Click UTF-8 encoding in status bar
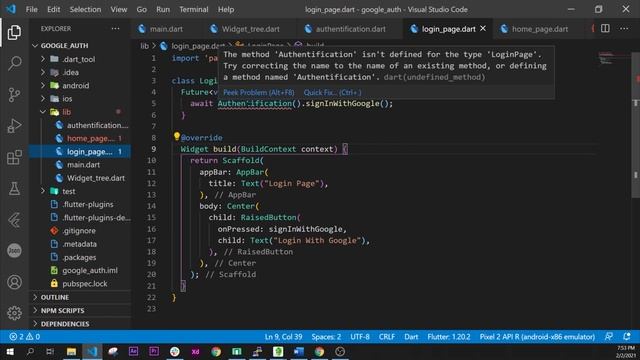This screenshot has height=360, width=640. tap(360, 337)
